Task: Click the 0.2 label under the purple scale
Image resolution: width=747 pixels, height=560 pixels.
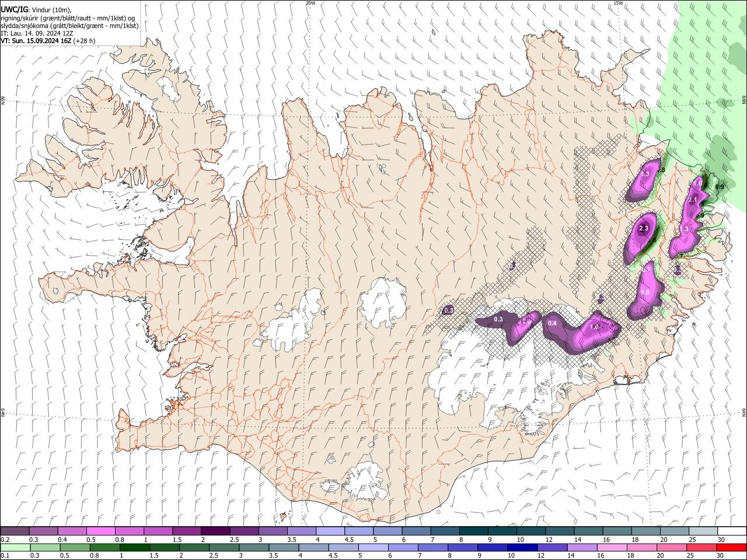Action: point(5,540)
